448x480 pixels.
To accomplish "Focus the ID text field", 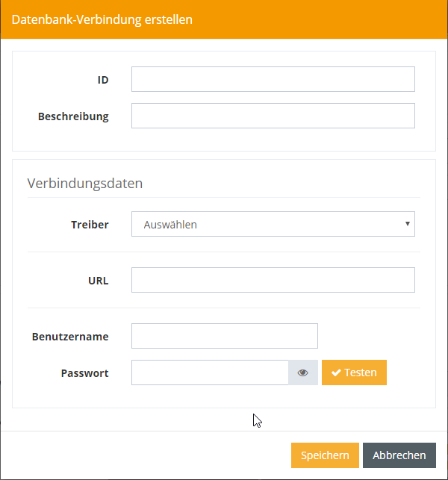I will point(273,79).
